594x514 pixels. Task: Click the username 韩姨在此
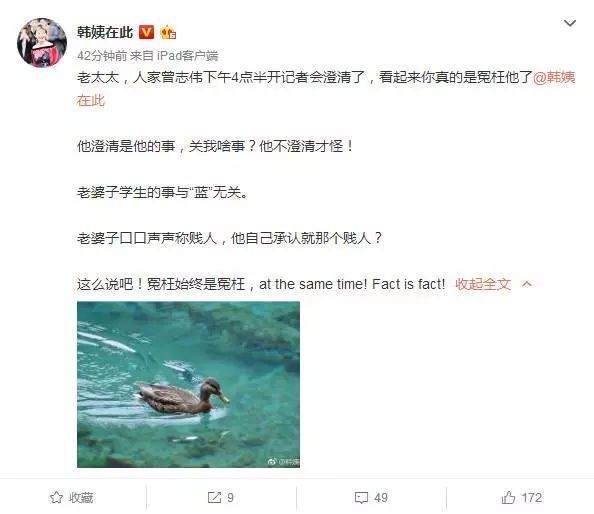pyautogui.click(x=105, y=32)
